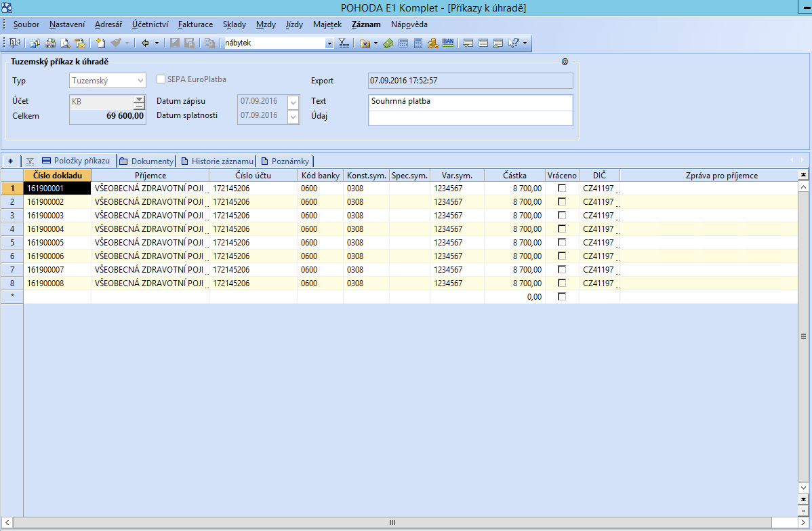This screenshot has height=531, width=812.
Task: Click the middle list panel icon after IBAN
Action: pyautogui.click(x=483, y=43)
